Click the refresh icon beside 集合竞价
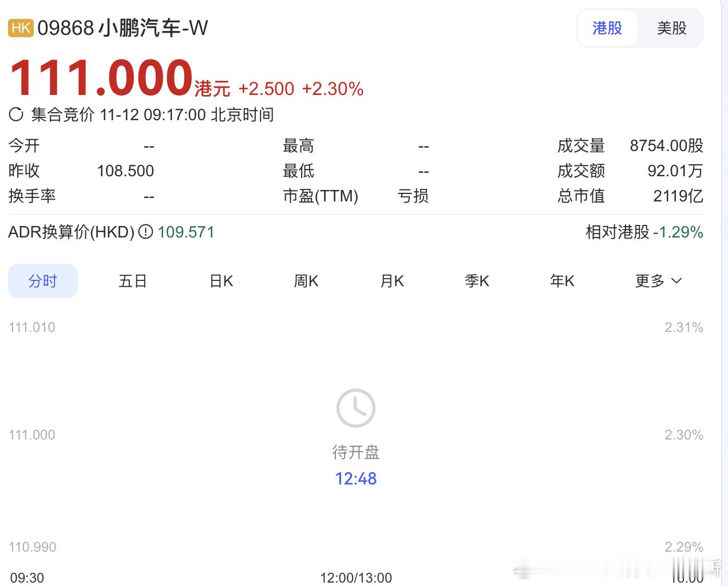This screenshot has width=728, height=586. (17, 114)
